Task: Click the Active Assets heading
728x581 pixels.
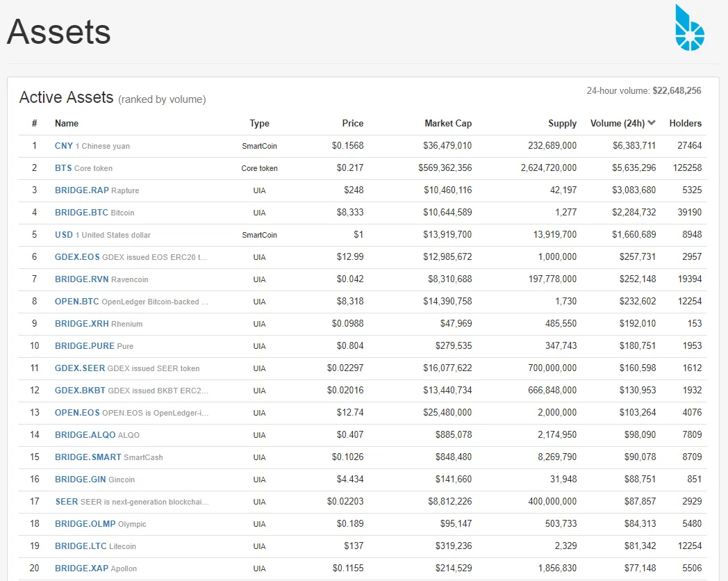Action: click(x=66, y=97)
